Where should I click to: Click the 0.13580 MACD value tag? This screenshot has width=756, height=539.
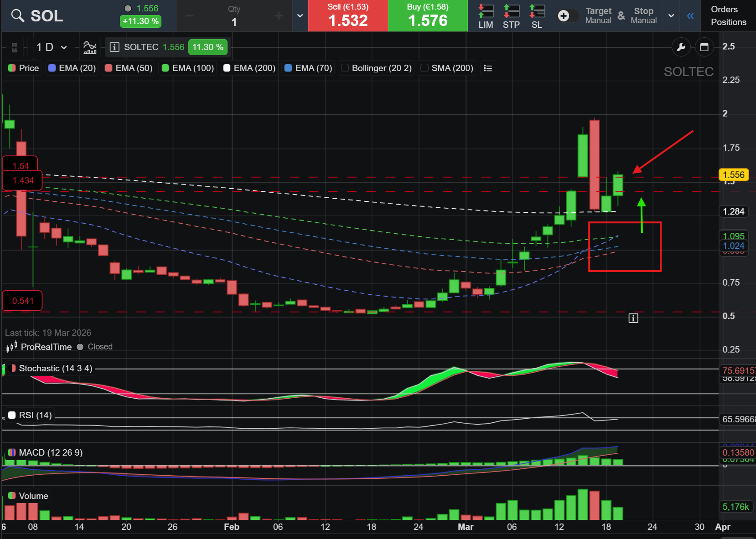738,452
